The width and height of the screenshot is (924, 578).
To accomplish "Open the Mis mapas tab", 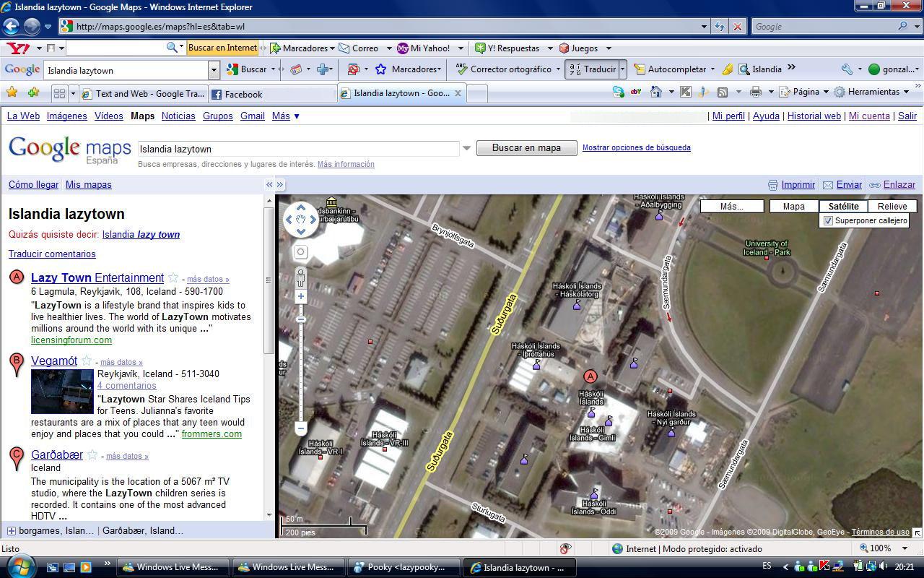I will [x=88, y=185].
